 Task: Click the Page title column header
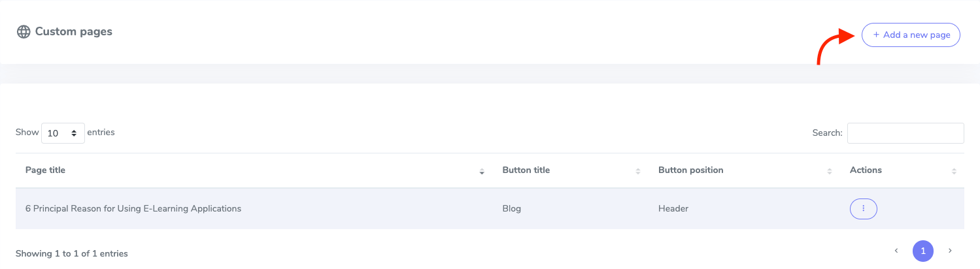(46, 170)
